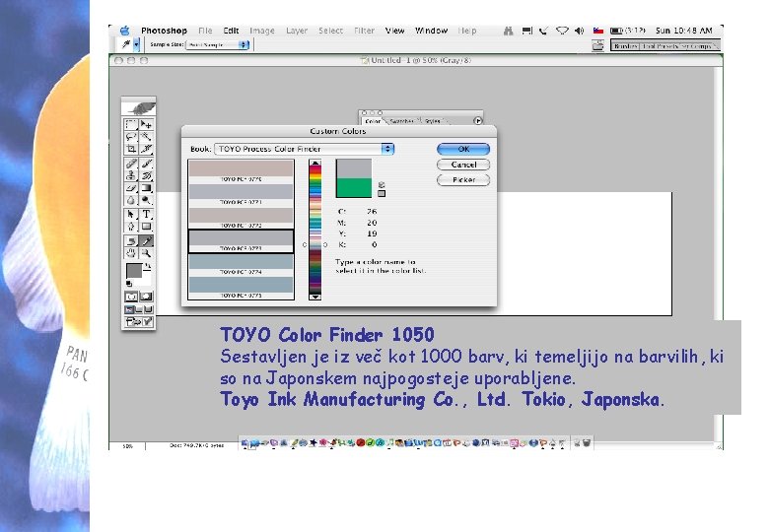Select the Eraser tool
Viewport: 769px width, 532px height.
pos(131,187)
